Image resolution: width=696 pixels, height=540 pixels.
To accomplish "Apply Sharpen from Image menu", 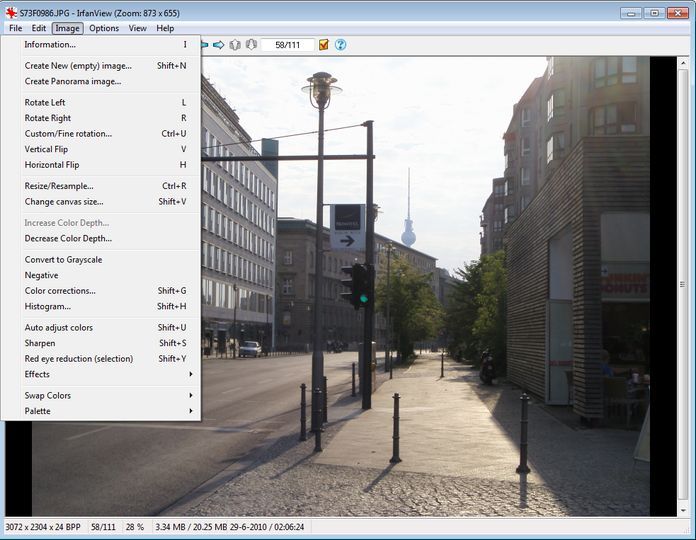I will pyautogui.click(x=106, y=343).
